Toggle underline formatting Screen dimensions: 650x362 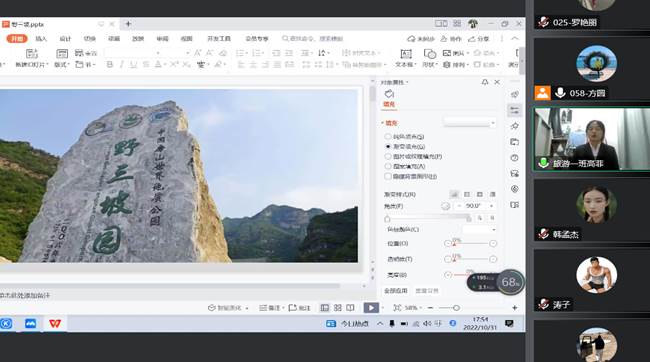(x=133, y=64)
